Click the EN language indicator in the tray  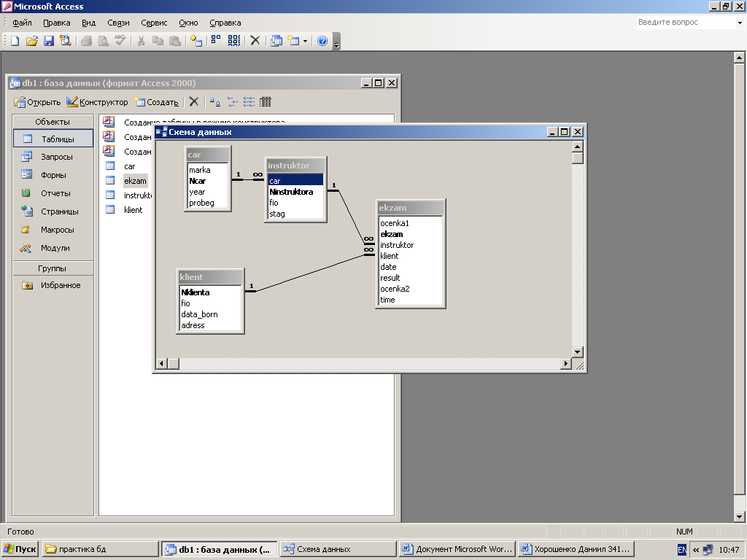(x=682, y=550)
